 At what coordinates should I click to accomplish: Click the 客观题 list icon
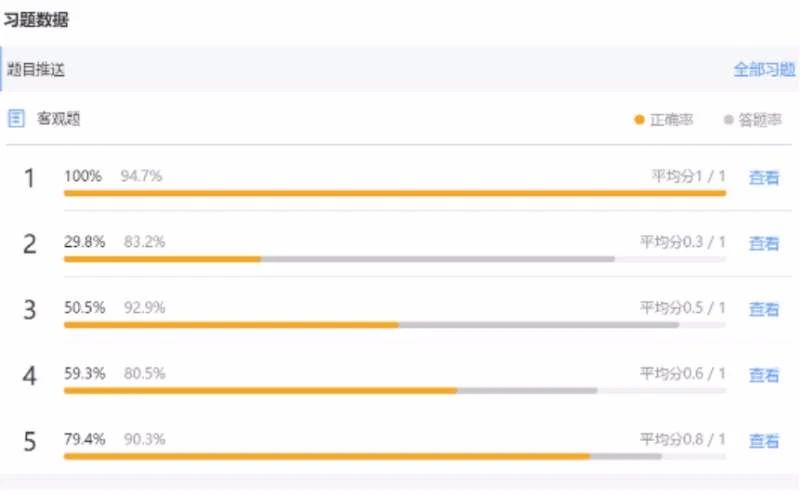[16, 118]
